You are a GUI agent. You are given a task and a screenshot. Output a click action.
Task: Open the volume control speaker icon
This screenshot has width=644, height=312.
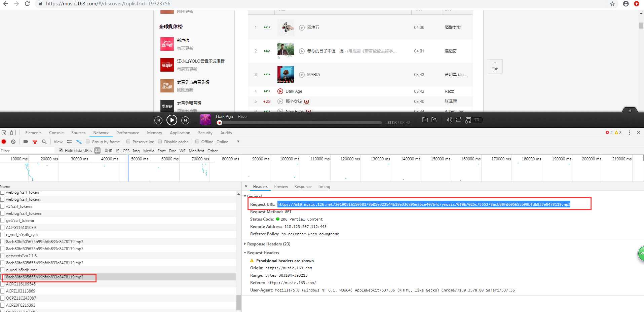(449, 120)
